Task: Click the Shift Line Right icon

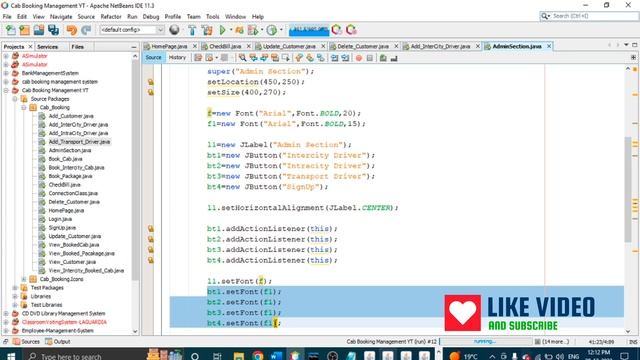Action: tap(345, 58)
